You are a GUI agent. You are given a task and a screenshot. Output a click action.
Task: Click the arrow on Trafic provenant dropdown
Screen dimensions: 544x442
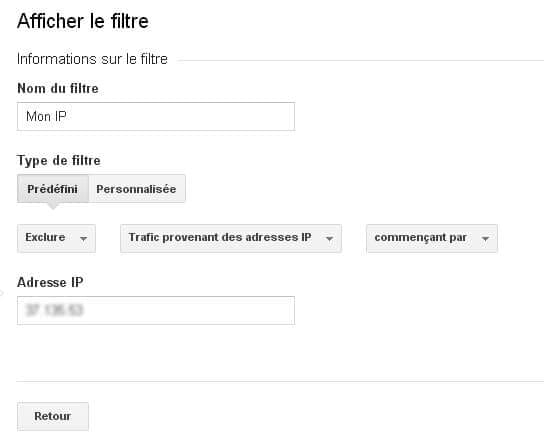(x=330, y=239)
